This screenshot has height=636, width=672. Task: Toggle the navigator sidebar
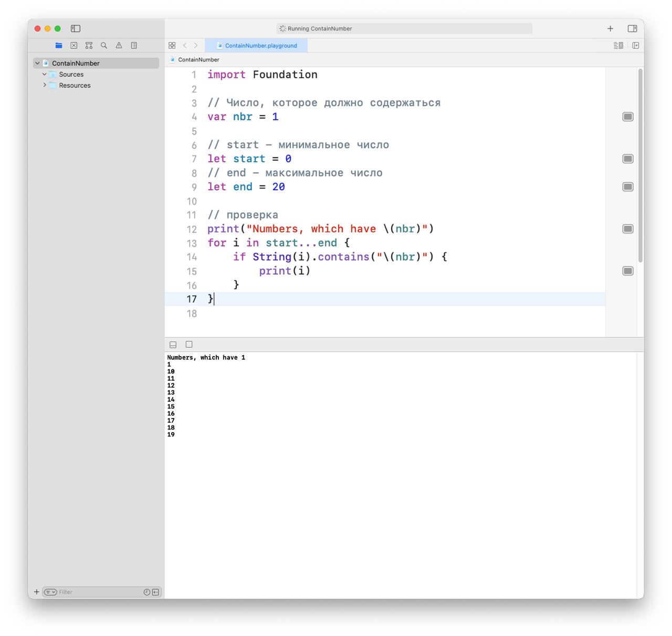76,28
